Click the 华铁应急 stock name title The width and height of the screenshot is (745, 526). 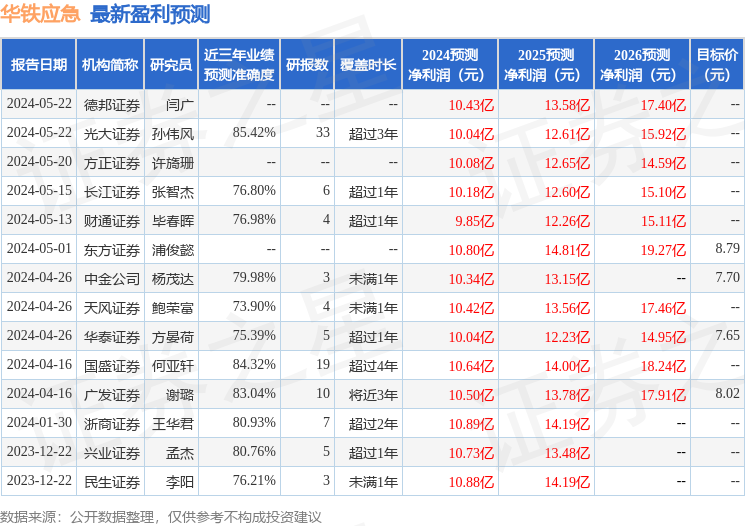point(40,14)
